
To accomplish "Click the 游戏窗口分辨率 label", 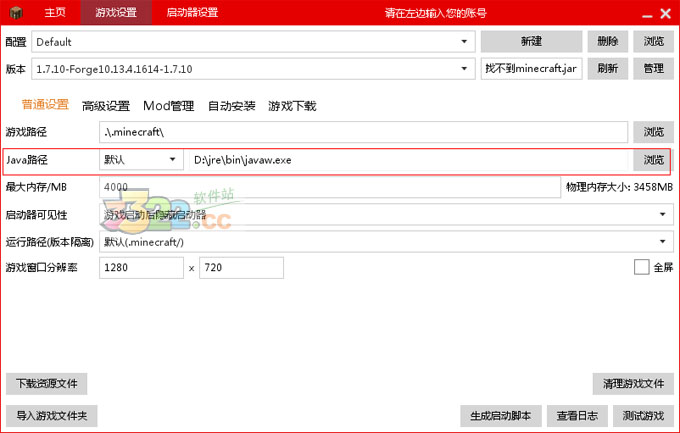I will tap(42, 267).
